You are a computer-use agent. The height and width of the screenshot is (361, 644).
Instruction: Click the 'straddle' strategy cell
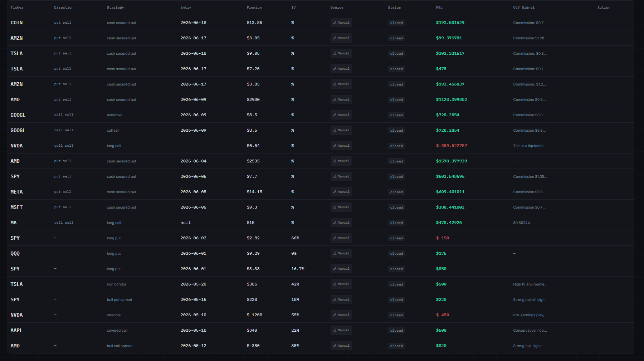pyautogui.click(x=114, y=315)
